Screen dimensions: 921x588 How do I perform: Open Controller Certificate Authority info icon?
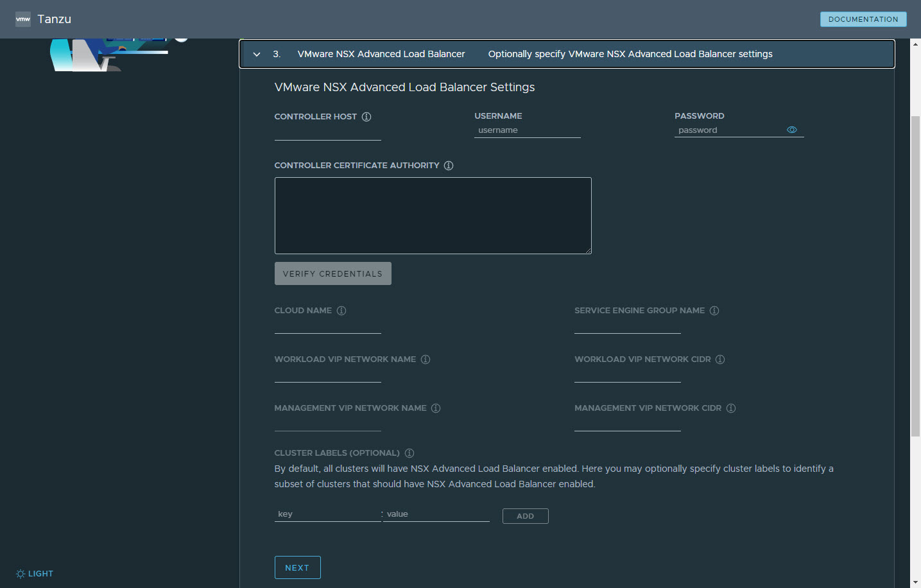pos(449,166)
